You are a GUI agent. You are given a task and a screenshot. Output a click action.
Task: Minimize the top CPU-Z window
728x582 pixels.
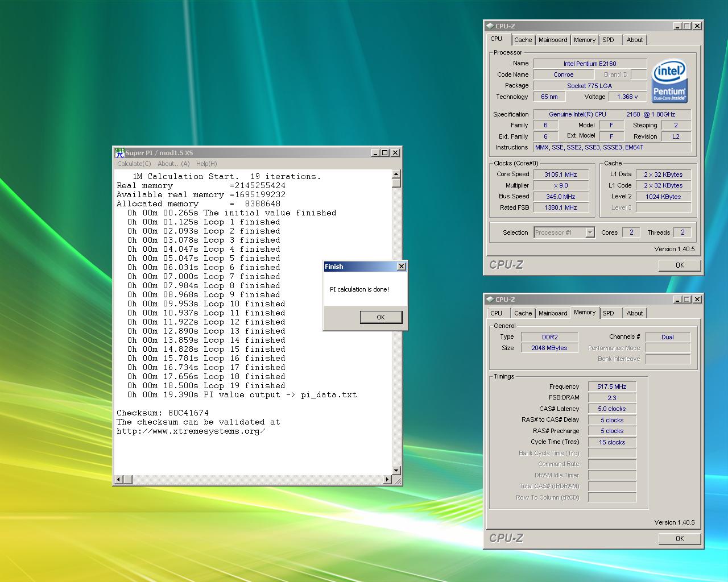point(677,26)
